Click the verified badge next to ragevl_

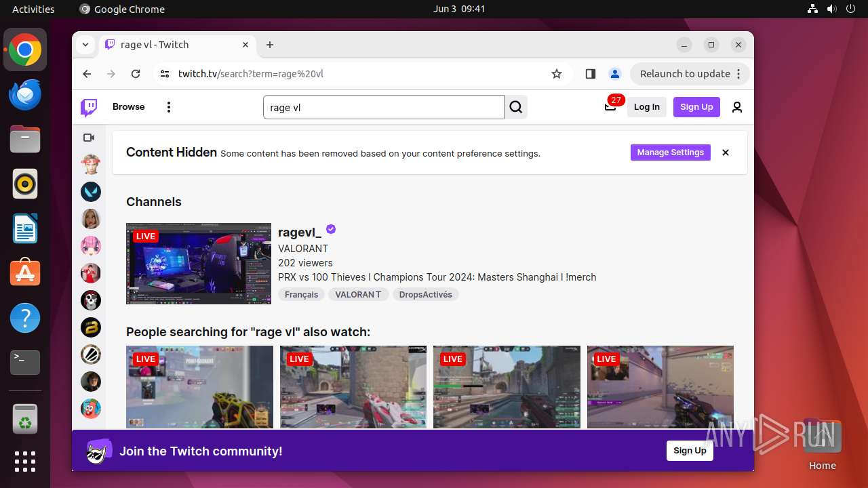(331, 230)
